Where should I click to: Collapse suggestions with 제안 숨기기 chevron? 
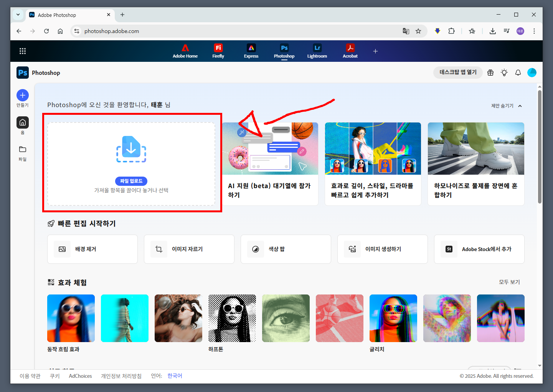pos(520,106)
